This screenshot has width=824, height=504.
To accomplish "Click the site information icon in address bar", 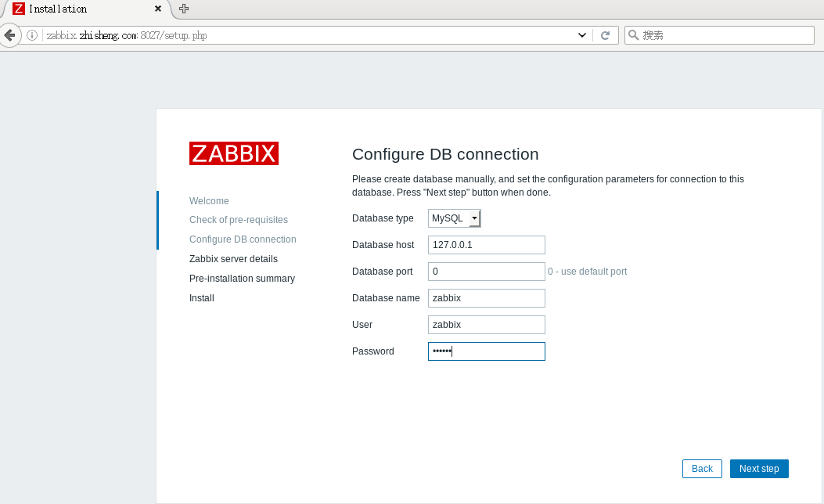I will 32,35.
